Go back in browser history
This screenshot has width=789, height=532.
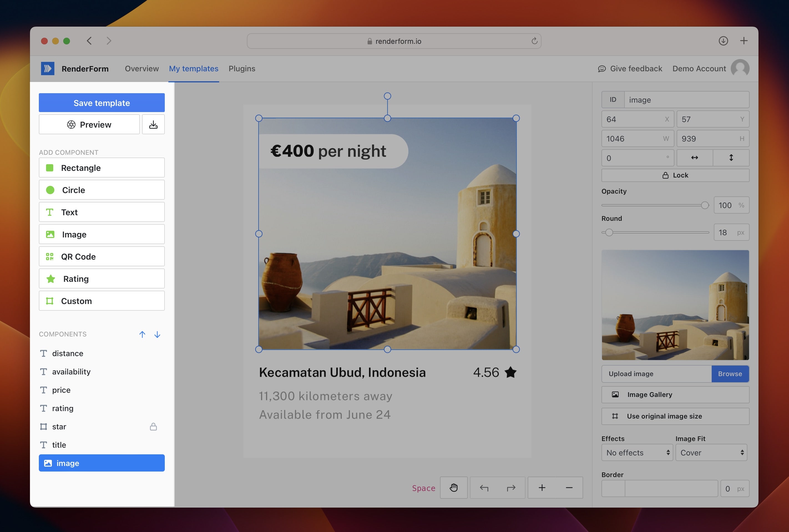89,41
